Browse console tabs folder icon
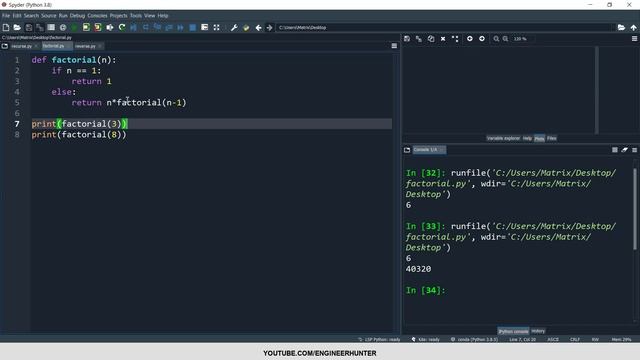Viewport: 640px width, 360px height. click(x=407, y=150)
